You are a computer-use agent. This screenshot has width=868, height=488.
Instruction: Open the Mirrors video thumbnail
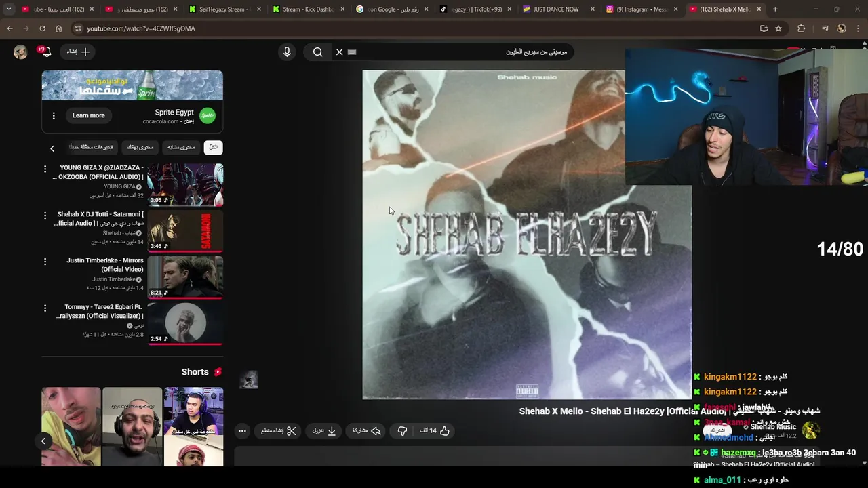[x=185, y=277]
